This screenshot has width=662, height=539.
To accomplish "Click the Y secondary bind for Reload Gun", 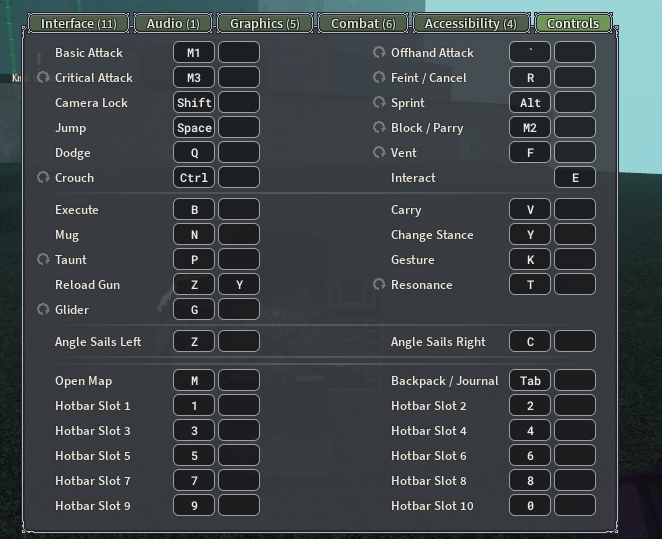I will (239, 285).
